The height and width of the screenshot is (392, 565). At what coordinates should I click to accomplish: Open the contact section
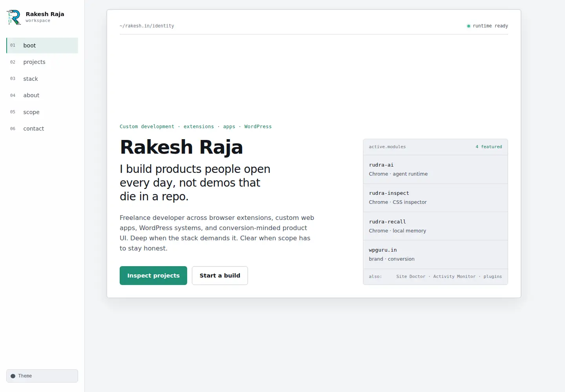point(42,129)
